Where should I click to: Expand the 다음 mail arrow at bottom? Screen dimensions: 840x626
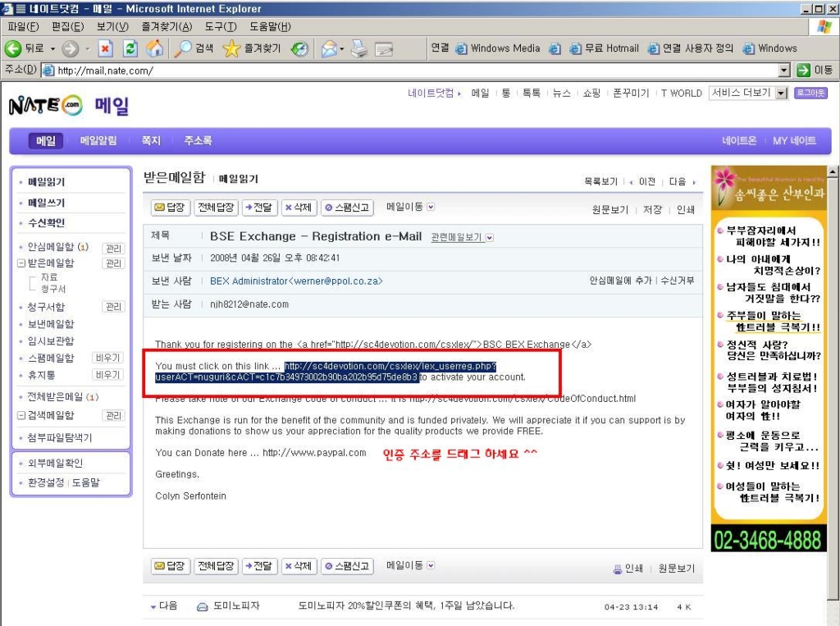pos(153,606)
